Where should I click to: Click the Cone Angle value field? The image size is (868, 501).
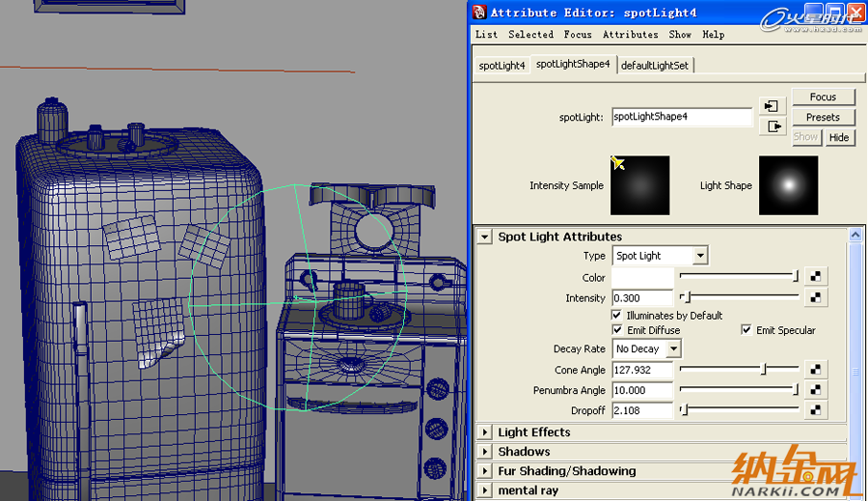click(x=642, y=370)
